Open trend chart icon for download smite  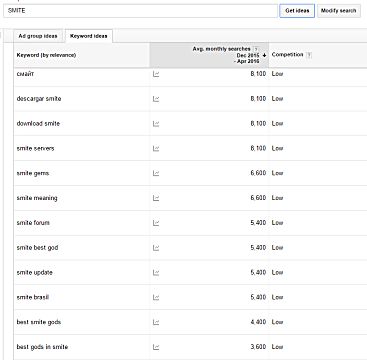156,124
